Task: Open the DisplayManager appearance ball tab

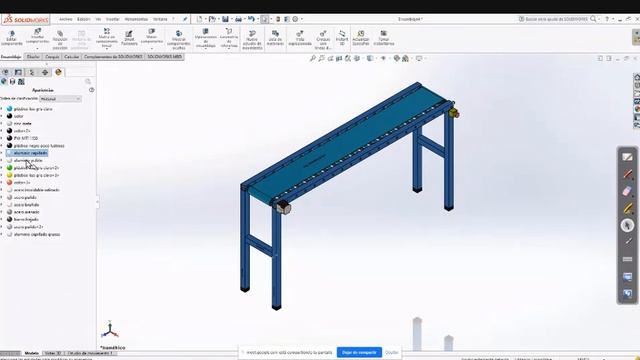Action: 58,72
